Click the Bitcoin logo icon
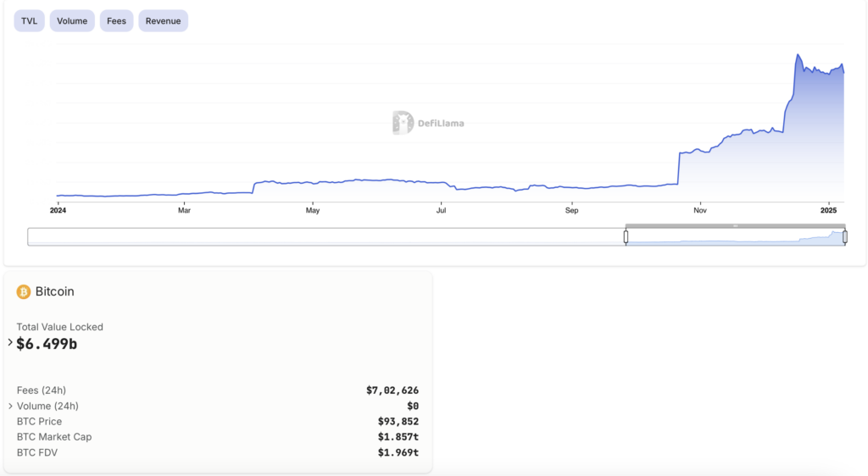 (23, 292)
